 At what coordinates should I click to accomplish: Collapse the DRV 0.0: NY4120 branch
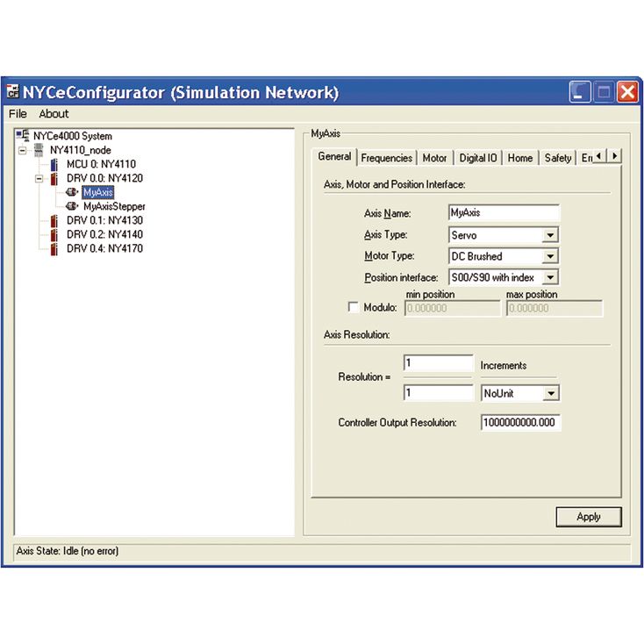(x=39, y=178)
